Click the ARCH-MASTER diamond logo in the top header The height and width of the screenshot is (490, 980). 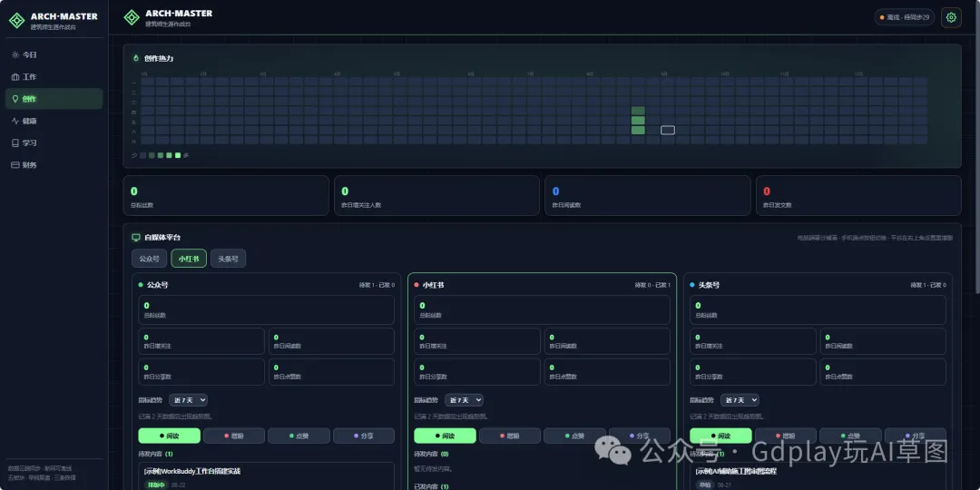pos(132,17)
